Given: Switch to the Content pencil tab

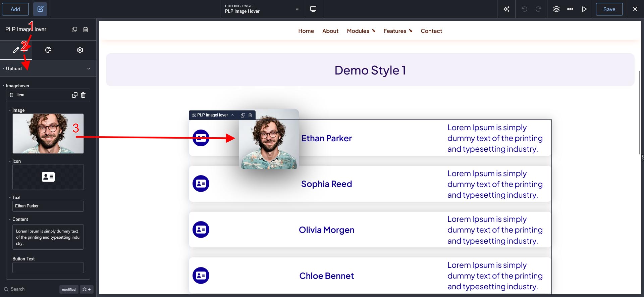Looking at the screenshot, I should (16, 50).
